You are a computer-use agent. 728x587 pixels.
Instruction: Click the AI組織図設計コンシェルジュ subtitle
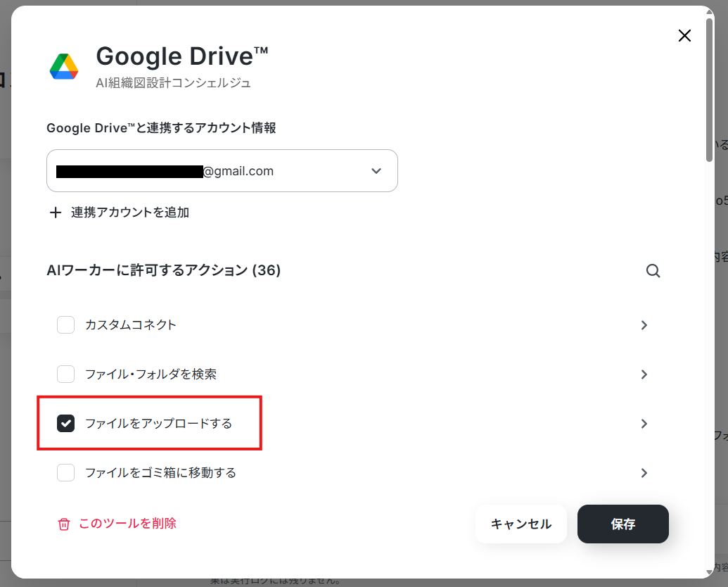[x=173, y=83]
